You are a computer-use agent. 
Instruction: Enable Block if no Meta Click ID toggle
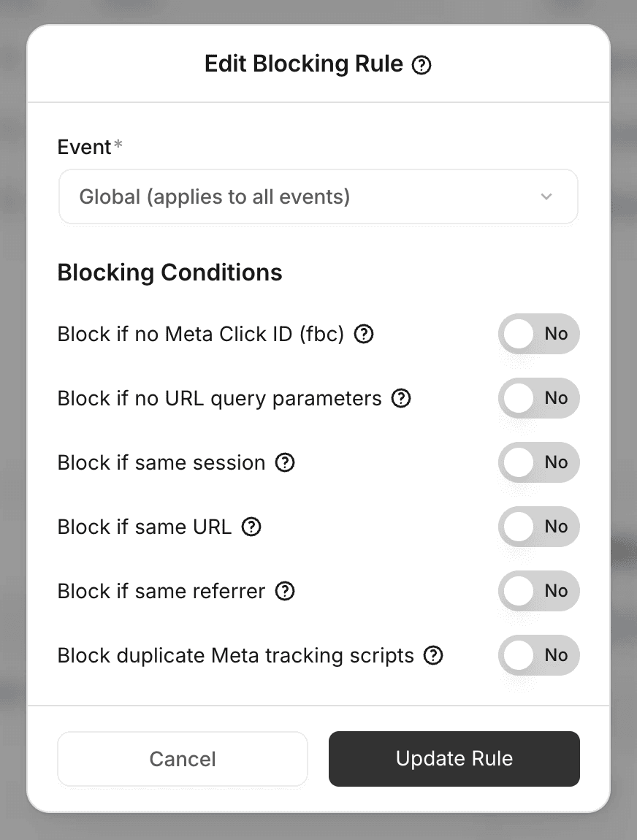tap(539, 334)
